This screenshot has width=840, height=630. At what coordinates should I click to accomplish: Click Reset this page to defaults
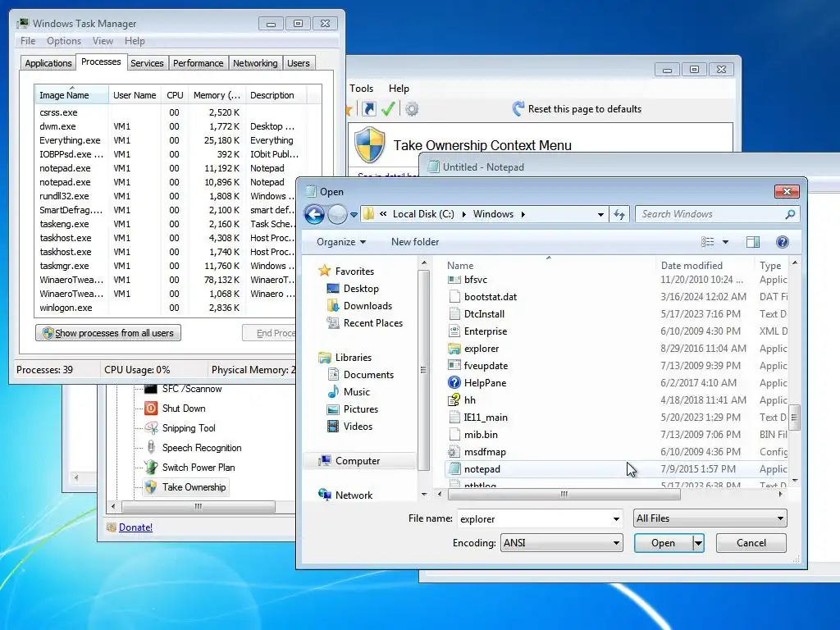tap(577, 109)
